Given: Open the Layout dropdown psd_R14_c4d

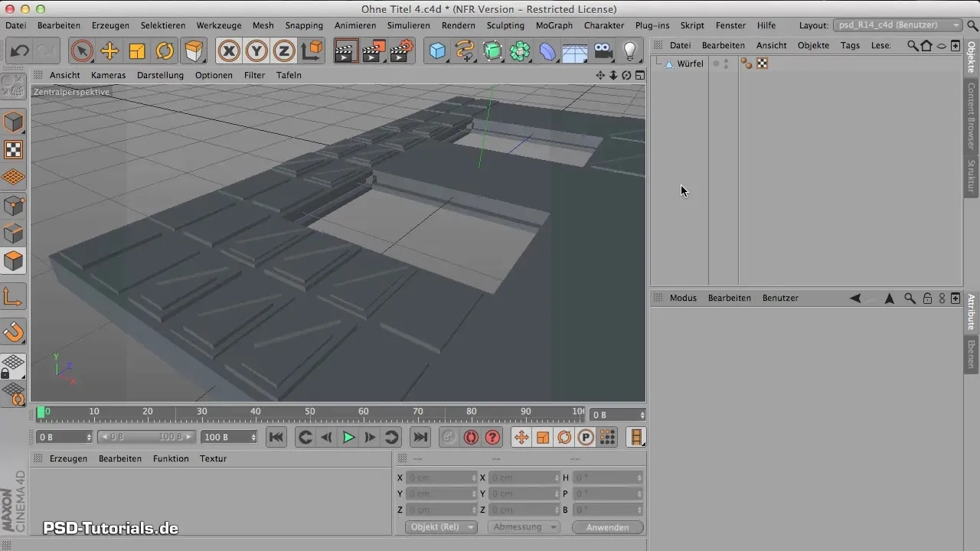Looking at the screenshot, I should pos(897,25).
